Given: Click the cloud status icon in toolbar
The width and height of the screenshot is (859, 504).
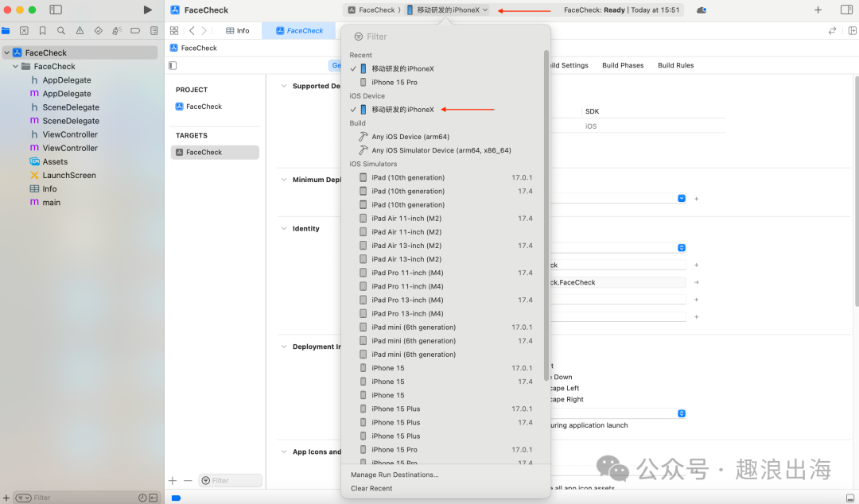Looking at the screenshot, I should pyautogui.click(x=702, y=10).
